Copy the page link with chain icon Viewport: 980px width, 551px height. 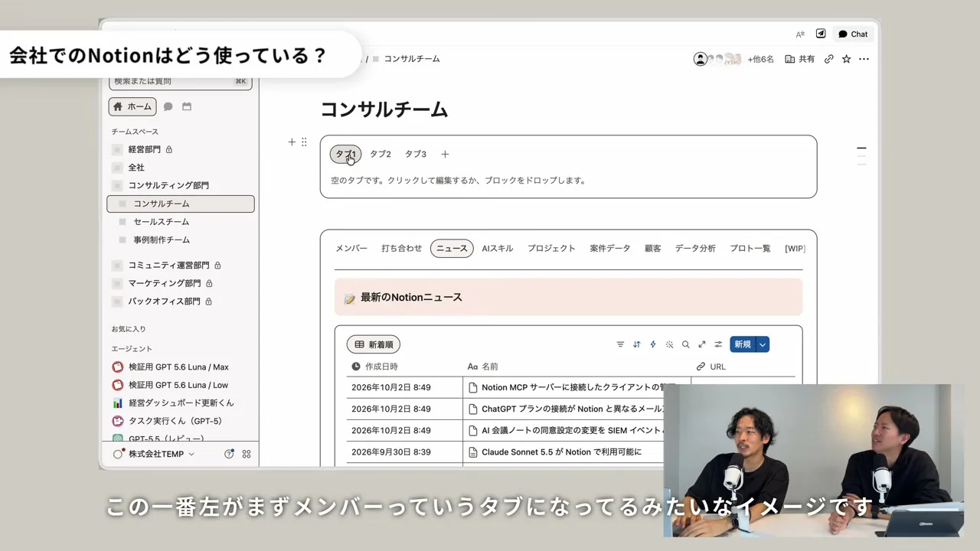point(828,59)
